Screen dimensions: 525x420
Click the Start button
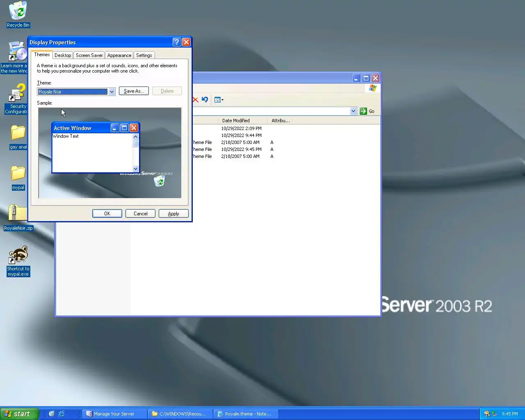coord(19,414)
